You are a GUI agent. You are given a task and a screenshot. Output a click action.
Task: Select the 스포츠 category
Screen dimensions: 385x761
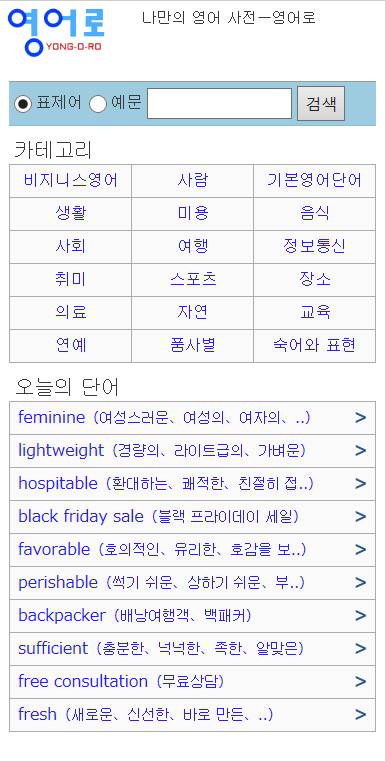click(x=193, y=280)
